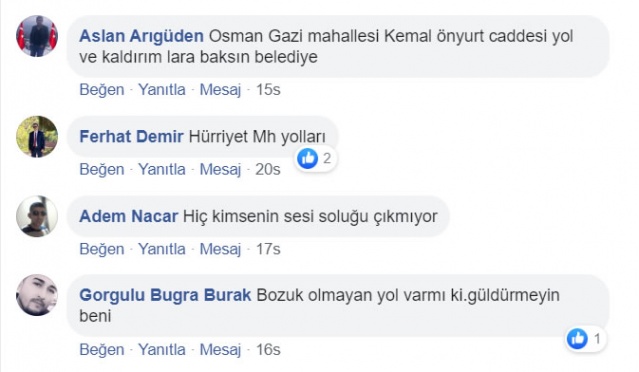
Task: Click the 15s timestamp on Aslan's comment
Action: 268,90
